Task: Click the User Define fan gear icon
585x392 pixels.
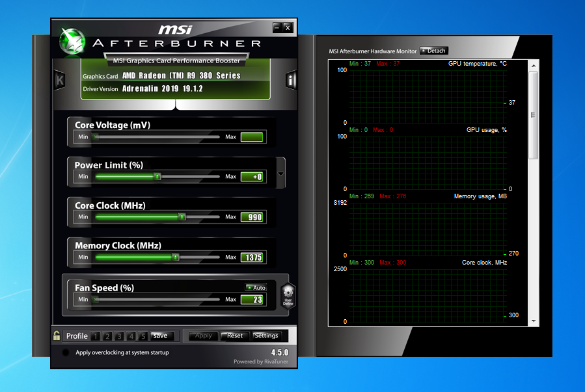Action: (288, 296)
